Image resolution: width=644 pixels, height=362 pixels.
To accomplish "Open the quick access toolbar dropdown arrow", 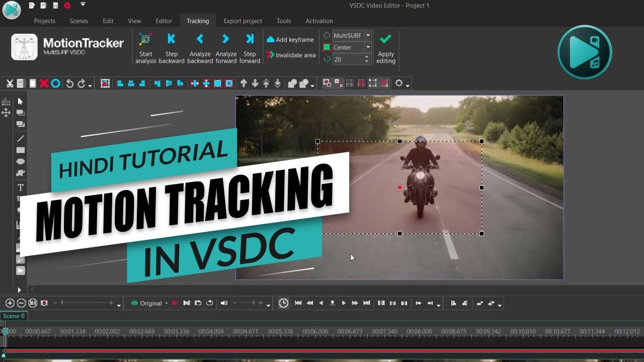I will click(x=83, y=5).
